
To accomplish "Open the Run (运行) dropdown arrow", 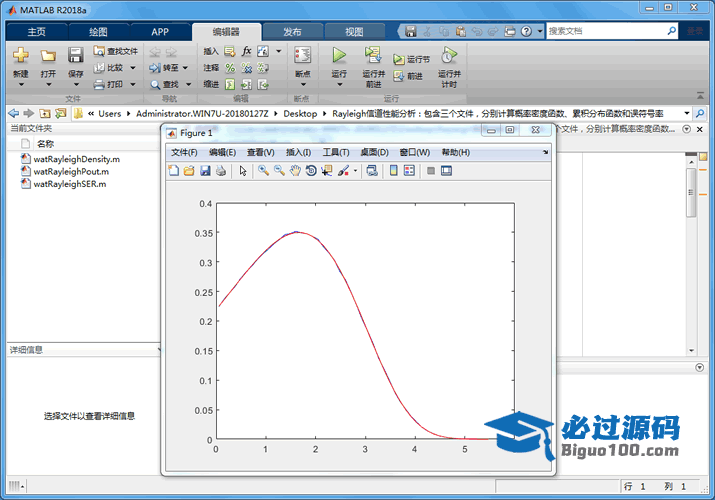I will point(339,85).
